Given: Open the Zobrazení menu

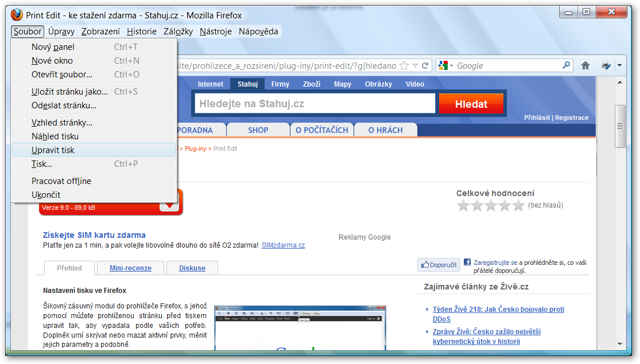Looking at the screenshot, I should [101, 32].
